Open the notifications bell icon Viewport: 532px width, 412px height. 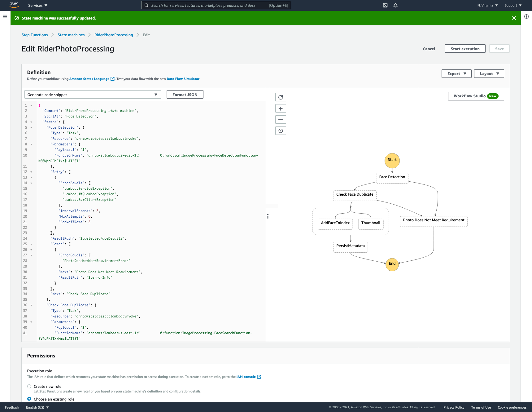point(395,5)
